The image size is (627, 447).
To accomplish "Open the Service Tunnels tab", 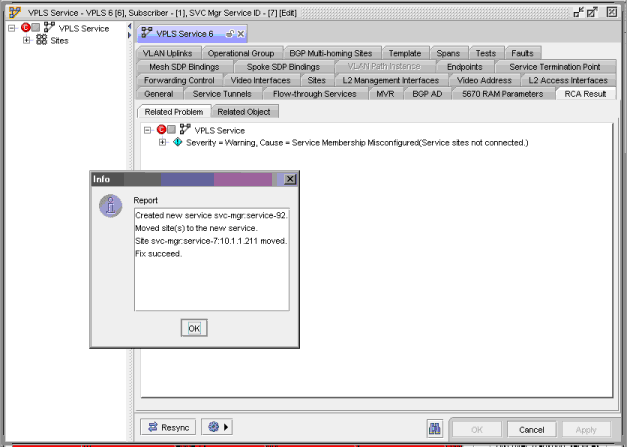I will [x=220, y=94].
